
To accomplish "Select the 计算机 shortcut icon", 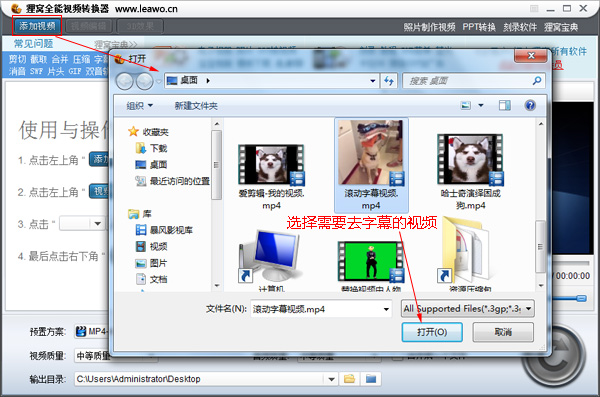I will (271, 256).
